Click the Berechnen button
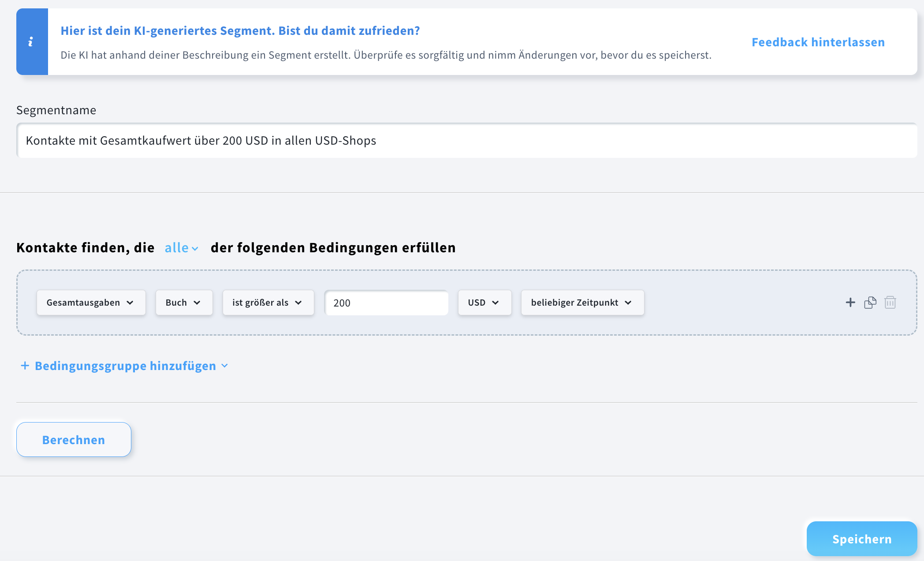924x561 pixels. [x=73, y=439]
